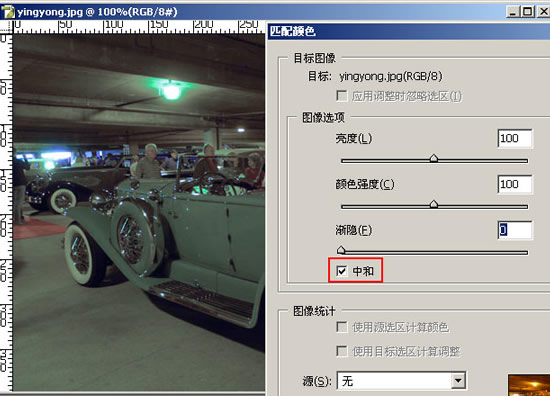
Task: Close the yingyong.jpg document window
Action: click(x=543, y=12)
